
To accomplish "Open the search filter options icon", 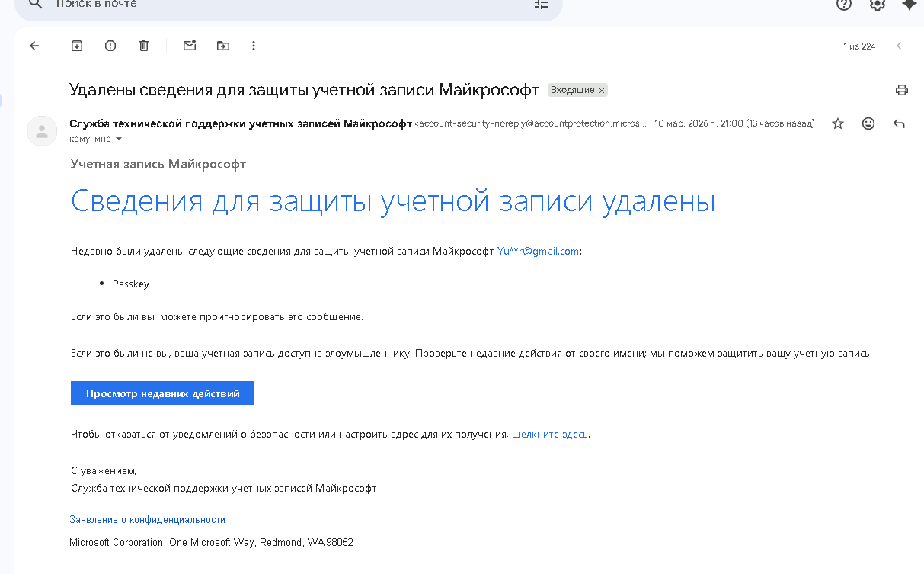I will [541, 4].
